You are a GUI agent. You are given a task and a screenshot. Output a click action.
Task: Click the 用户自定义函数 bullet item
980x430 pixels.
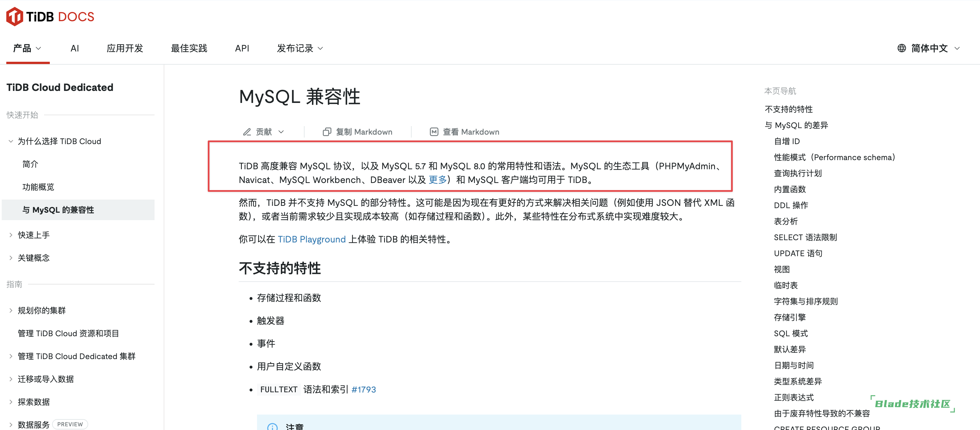pyautogui.click(x=289, y=367)
